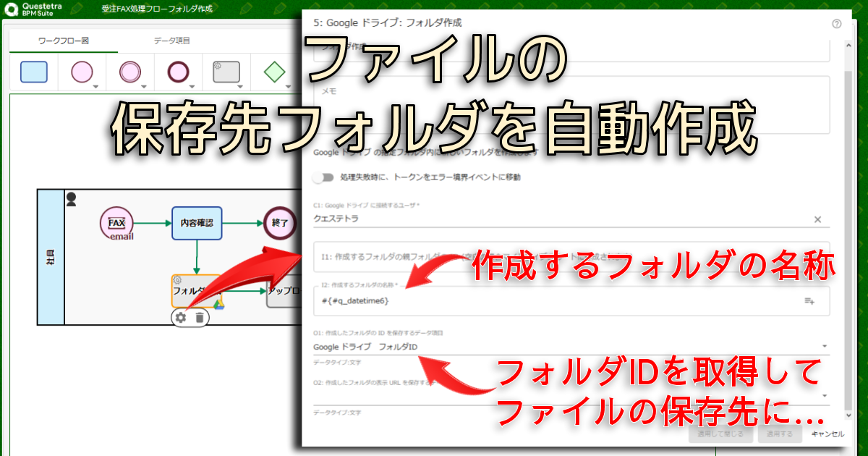Screen dimensions: 868x456
Task: Open the O1 Google ドライブ フォルダID dropdown
Action: pos(825,347)
